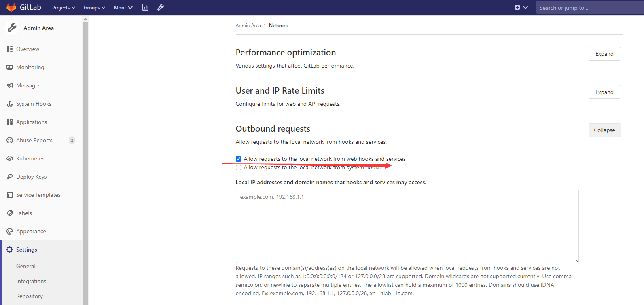
Task: Click the new item plus icon
Action: [x=517, y=7]
